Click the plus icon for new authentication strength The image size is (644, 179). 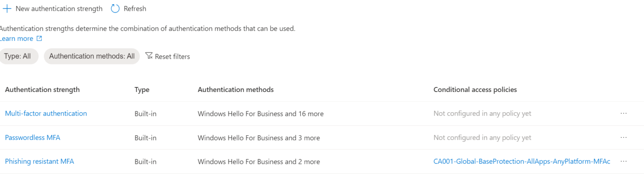(x=7, y=8)
